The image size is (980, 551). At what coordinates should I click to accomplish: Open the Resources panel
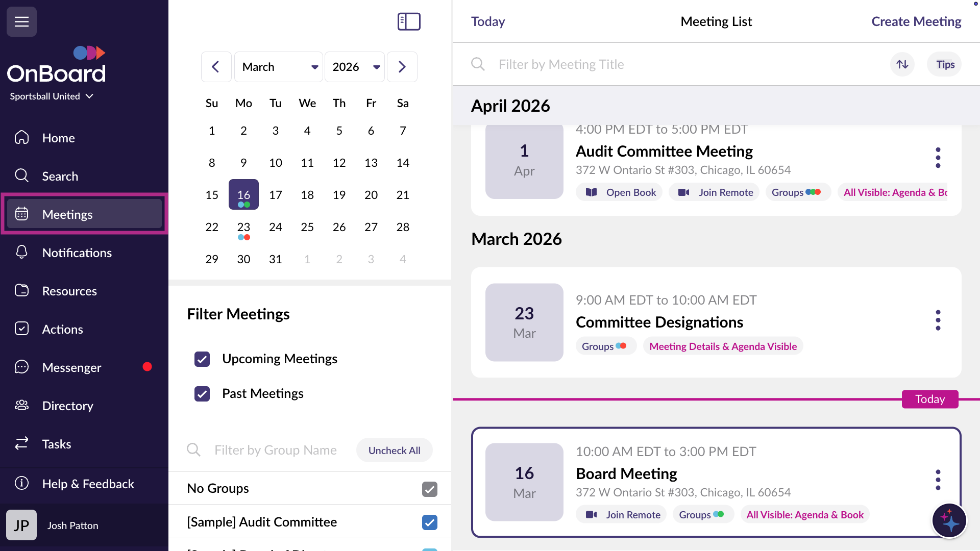pos(69,291)
